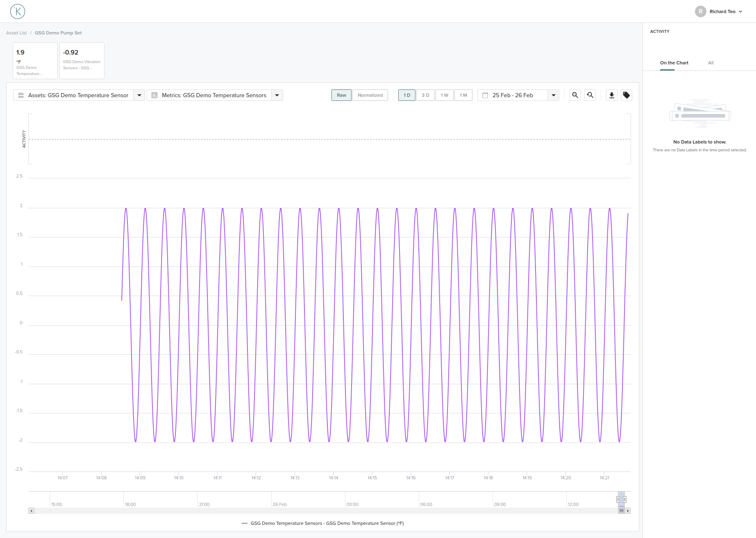
Task: Select the 1M time range toggle
Action: [463, 95]
